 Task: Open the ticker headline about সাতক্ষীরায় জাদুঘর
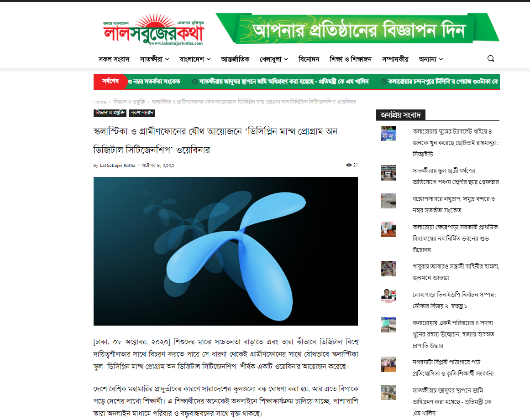(283, 82)
